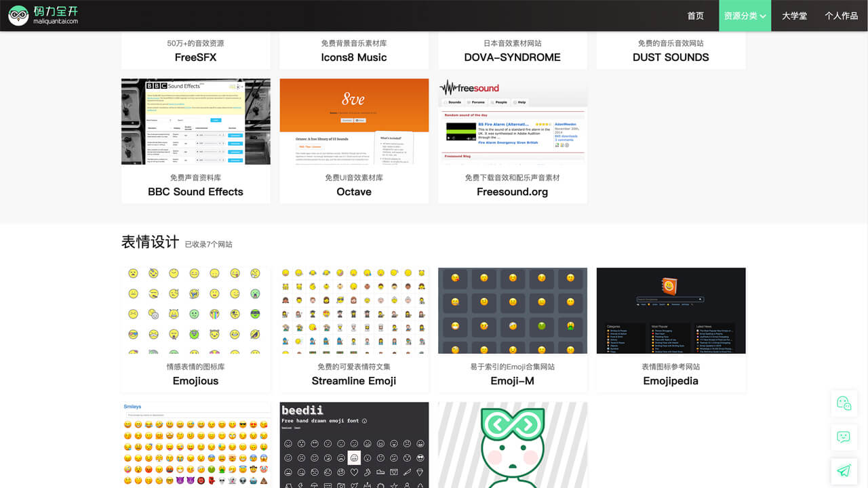Click the paper plane floating icon
Image resolution: width=868 pixels, height=488 pixels.
coord(844,470)
